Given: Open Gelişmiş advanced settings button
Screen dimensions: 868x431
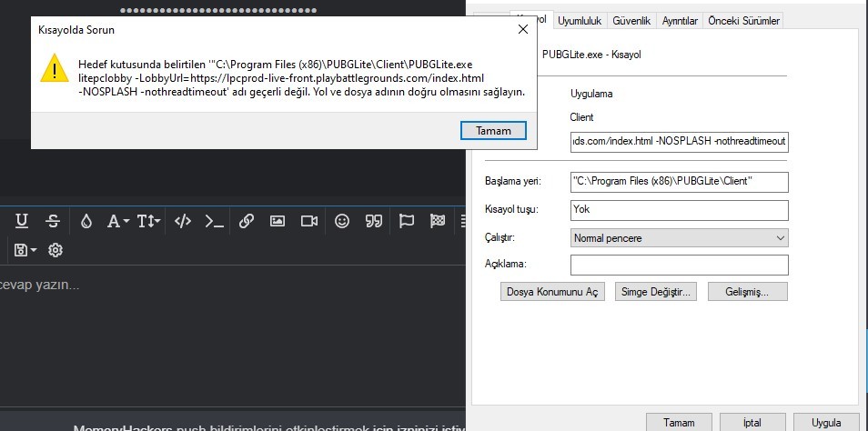Looking at the screenshot, I should [x=747, y=292].
